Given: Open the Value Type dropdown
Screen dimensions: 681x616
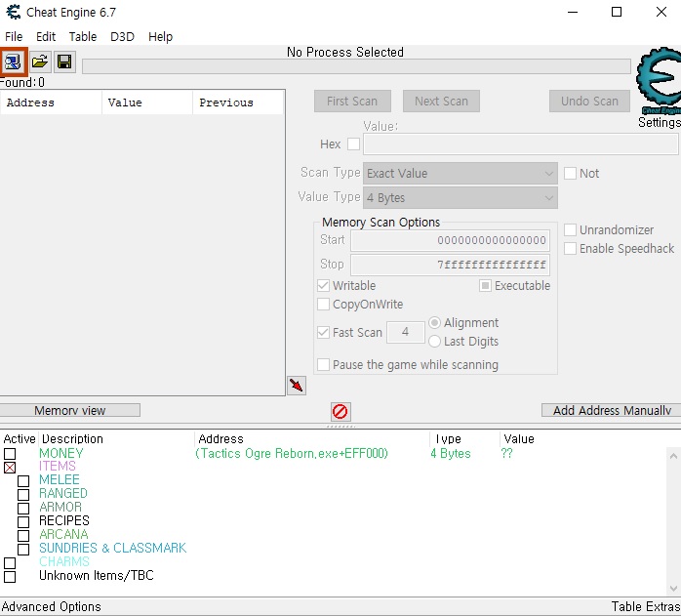Looking at the screenshot, I should point(460,198).
